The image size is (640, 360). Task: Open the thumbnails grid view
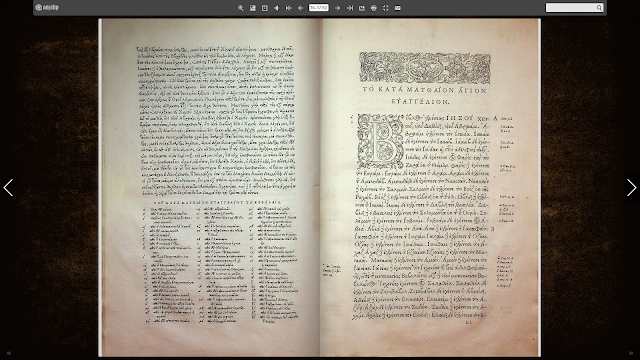pos(253,8)
